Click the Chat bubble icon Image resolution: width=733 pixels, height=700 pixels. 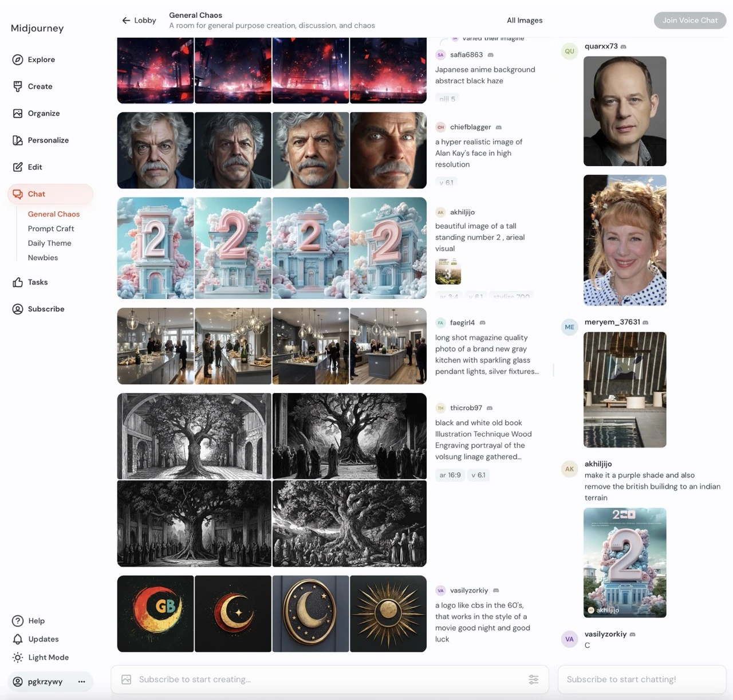[x=18, y=194]
